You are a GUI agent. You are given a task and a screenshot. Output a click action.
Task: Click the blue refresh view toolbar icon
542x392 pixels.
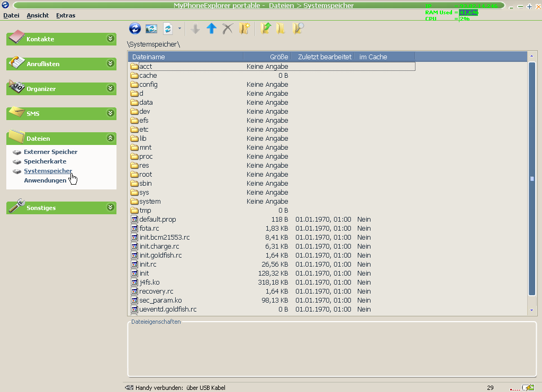135,29
